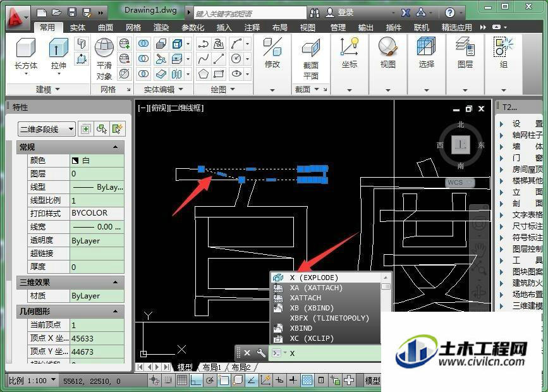The width and height of the screenshot is (548, 392).
Task: Choose XC (XCLIP) from command suggestions
Action: 326,338
